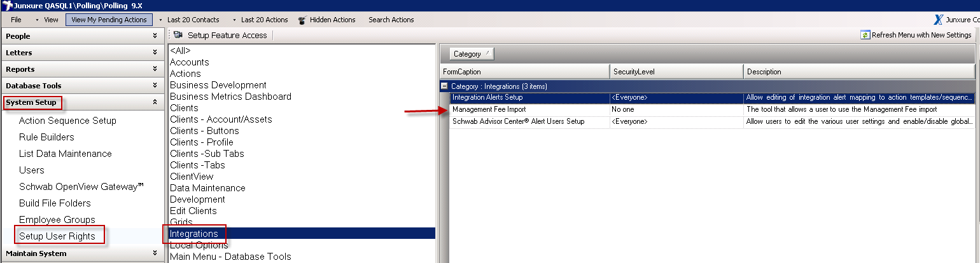980x263 pixels.
Task: Open Search Actions
Action: [x=391, y=20]
